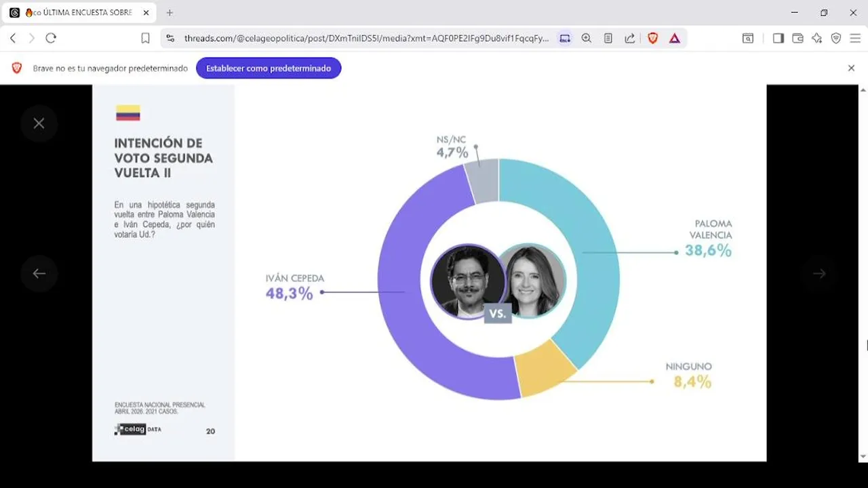
Task: Click the NINGUNO 8,4% label
Action: (689, 375)
